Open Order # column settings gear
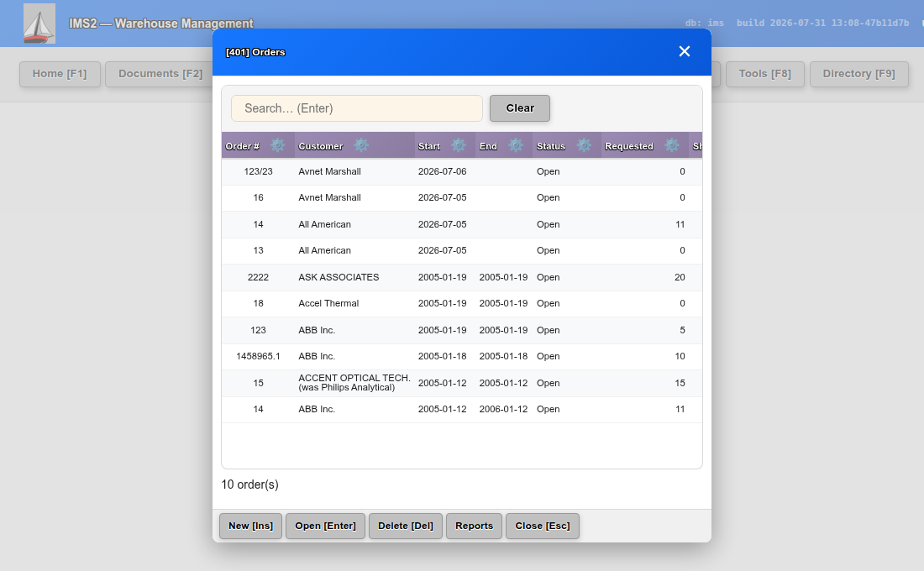This screenshot has width=924, height=571. coord(277,145)
